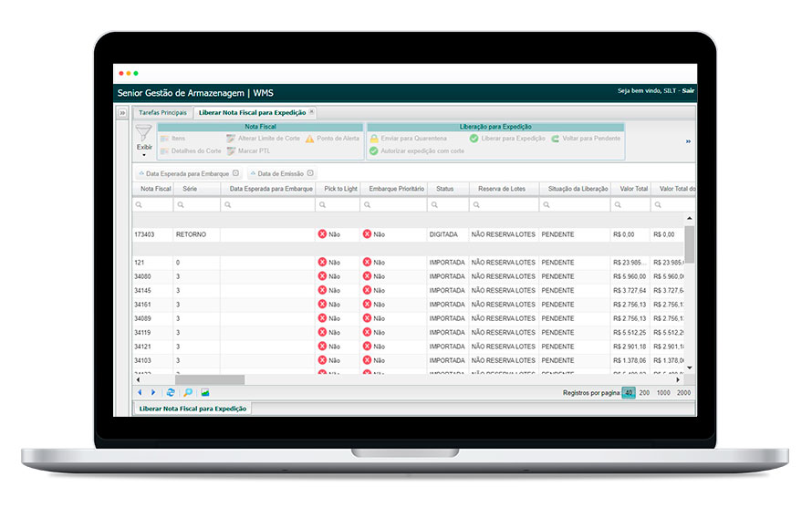Set 2000 records per page
Image resolution: width=812 pixels, height=518 pixels.
pos(683,393)
